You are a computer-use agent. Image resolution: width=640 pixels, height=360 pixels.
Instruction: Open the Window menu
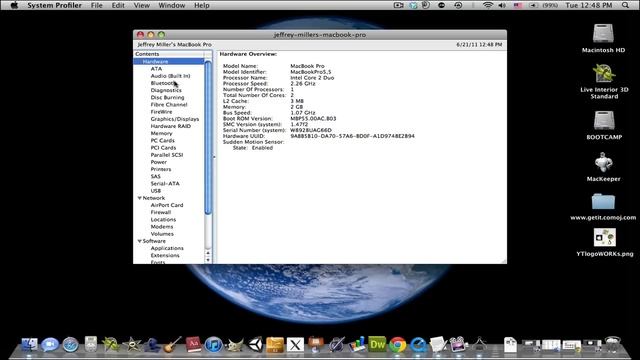pyautogui.click(x=171, y=5)
